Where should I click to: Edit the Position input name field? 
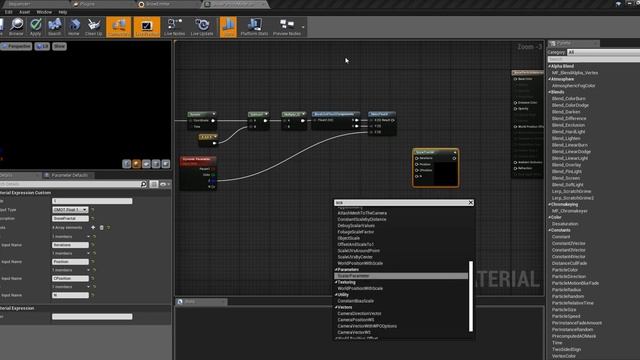tap(70, 262)
